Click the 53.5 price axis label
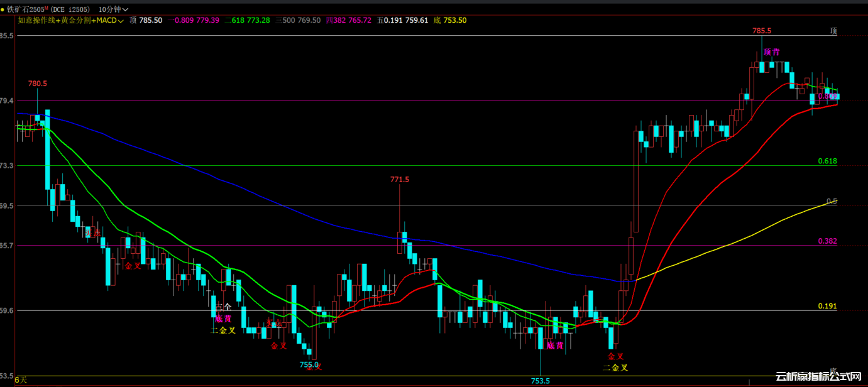Viewport: 868px width, 387px height. (x=7, y=376)
